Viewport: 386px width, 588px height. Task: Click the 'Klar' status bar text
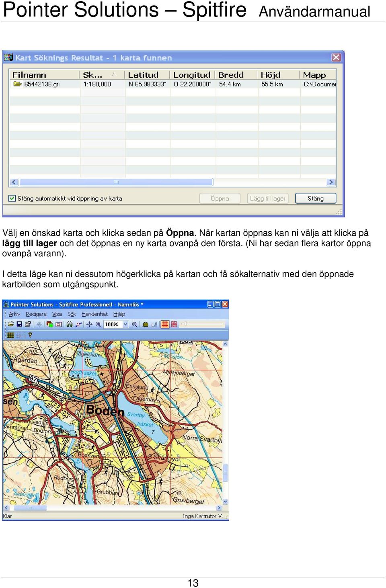point(7,516)
